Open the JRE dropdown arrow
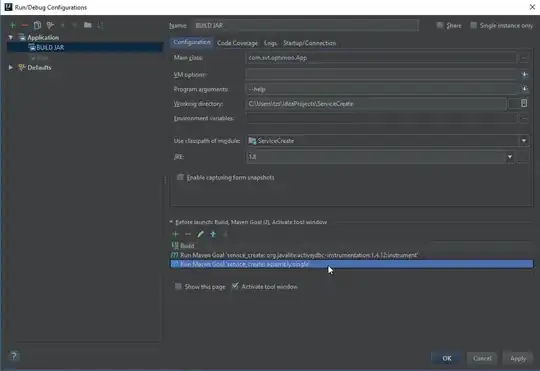This screenshot has width=540, height=371. tap(510, 157)
